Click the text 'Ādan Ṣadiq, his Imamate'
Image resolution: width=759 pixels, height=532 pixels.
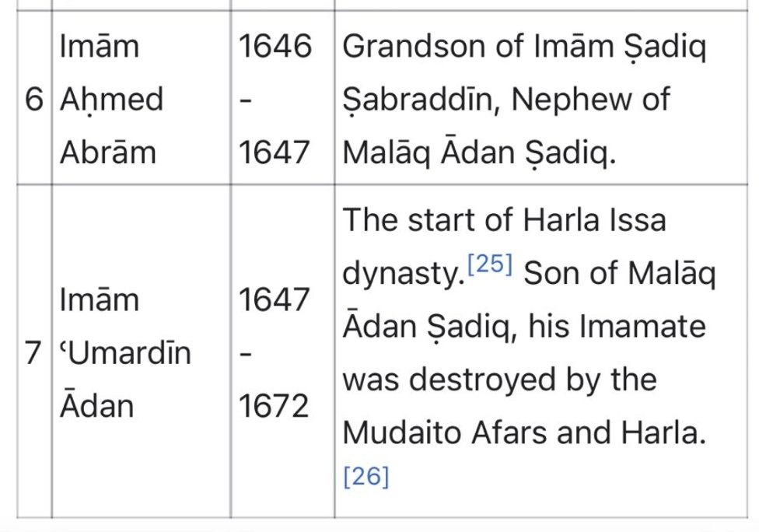click(x=524, y=326)
